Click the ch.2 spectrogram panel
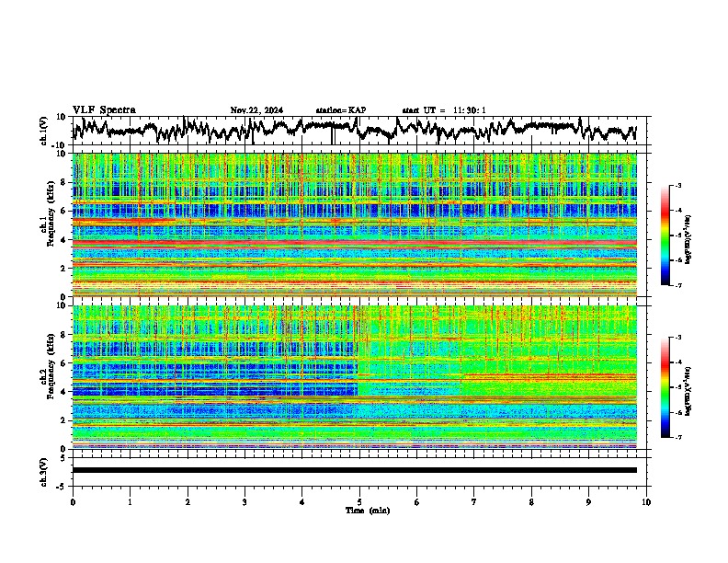728x563 pixels. (355, 377)
